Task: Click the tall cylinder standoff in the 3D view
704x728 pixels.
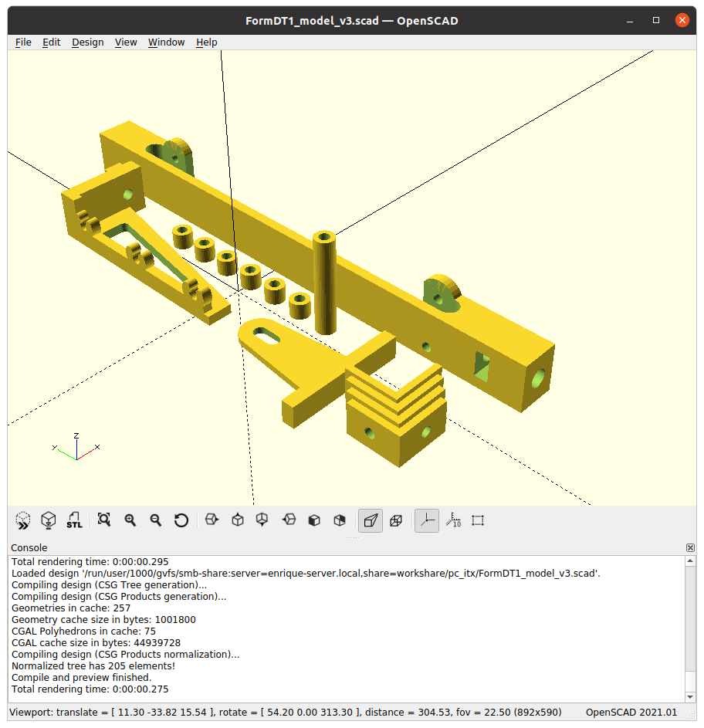Action: tap(324, 283)
